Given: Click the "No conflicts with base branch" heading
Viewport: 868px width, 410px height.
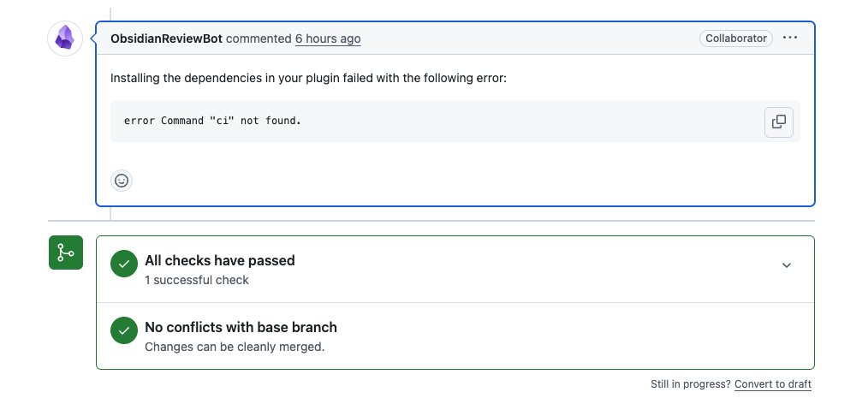Looking at the screenshot, I should [241, 327].
